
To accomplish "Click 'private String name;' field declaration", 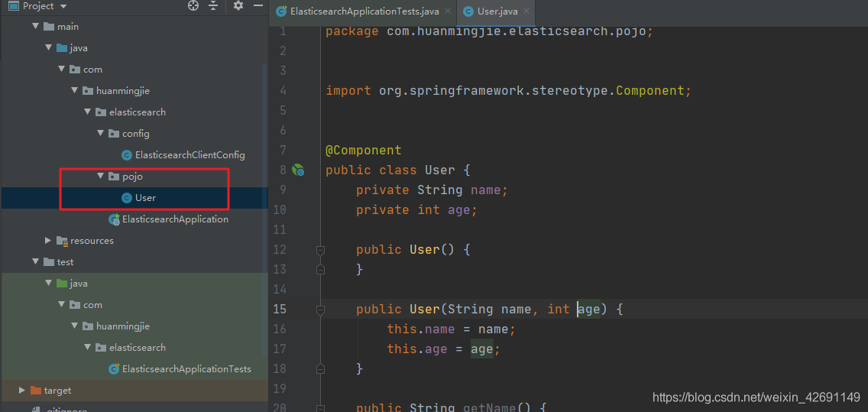I will pos(432,190).
